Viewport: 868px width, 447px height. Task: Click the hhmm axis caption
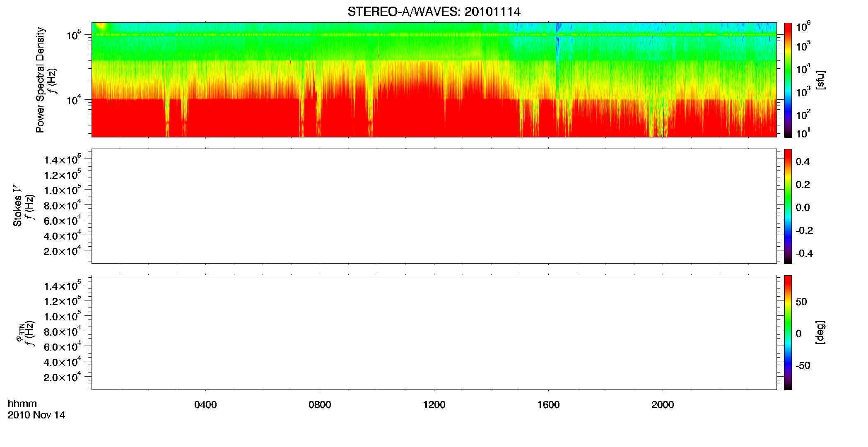22,404
